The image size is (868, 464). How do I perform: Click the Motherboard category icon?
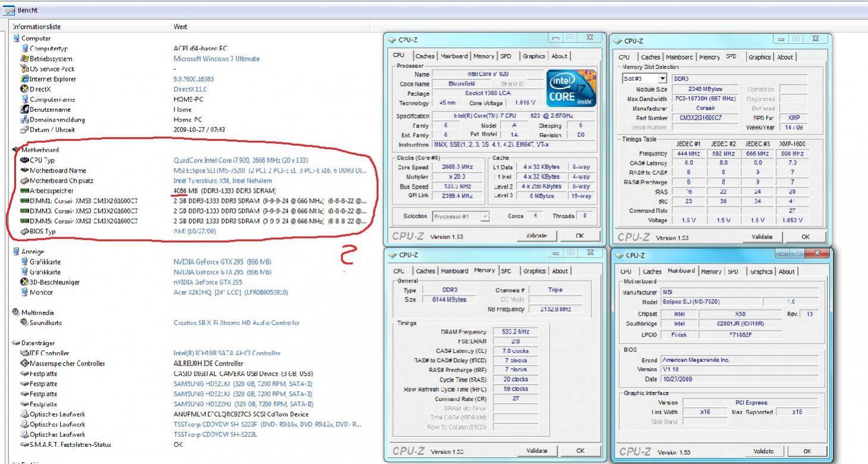pyautogui.click(x=16, y=150)
